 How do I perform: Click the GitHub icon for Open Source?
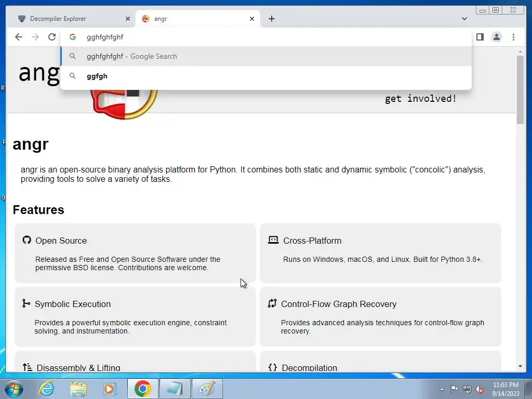click(x=27, y=240)
